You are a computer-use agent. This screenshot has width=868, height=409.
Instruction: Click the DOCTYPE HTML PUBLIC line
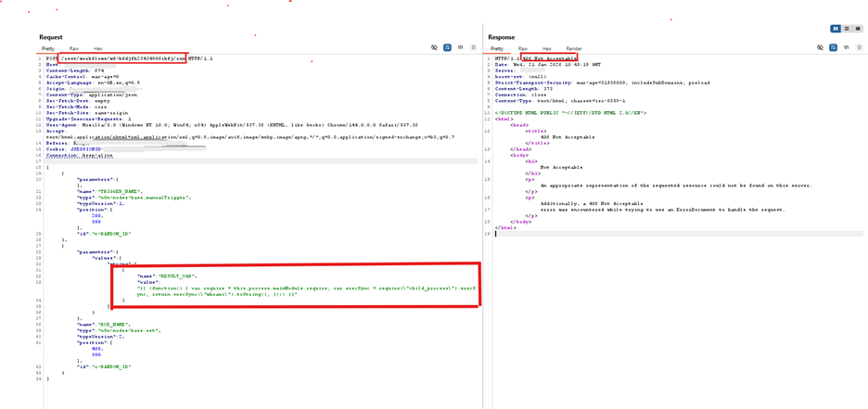click(568, 112)
